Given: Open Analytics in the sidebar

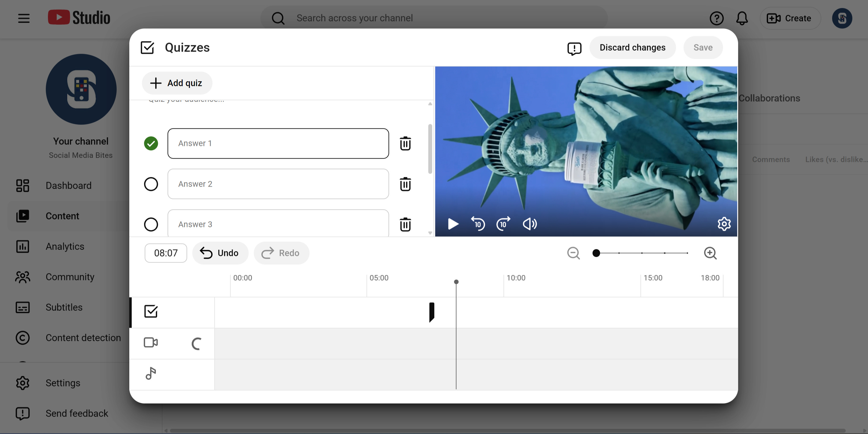Looking at the screenshot, I should 65,246.
